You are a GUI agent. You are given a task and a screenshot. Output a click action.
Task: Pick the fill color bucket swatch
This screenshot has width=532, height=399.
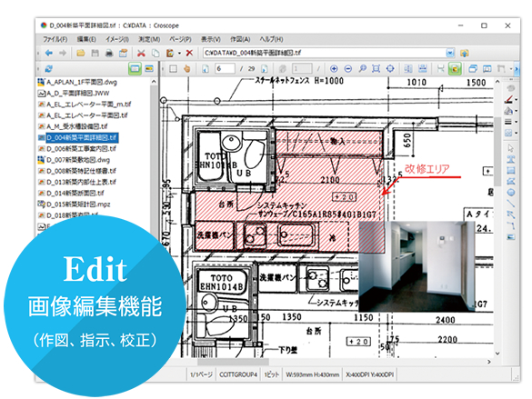click(x=508, y=111)
